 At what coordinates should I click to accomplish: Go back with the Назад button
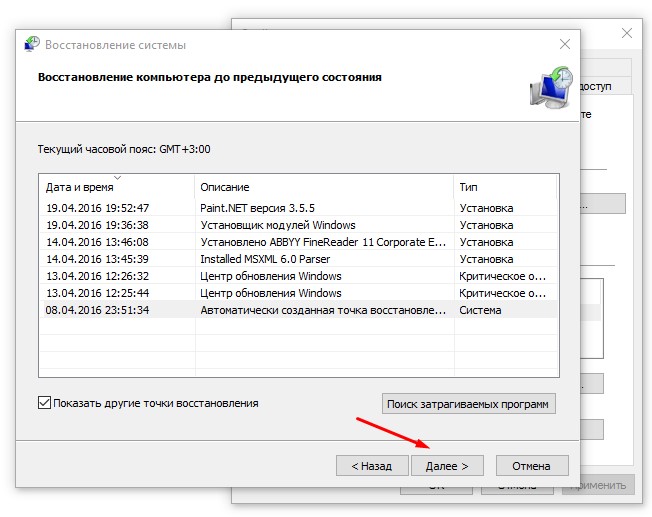pyautogui.click(x=371, y=466)
